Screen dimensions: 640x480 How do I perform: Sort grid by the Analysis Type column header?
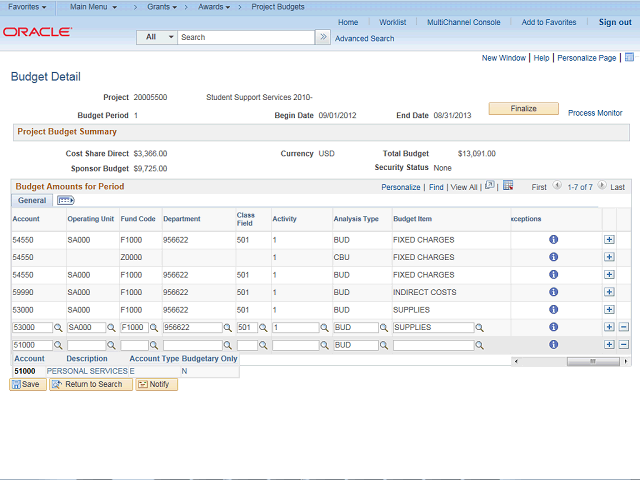coord(356,218)
